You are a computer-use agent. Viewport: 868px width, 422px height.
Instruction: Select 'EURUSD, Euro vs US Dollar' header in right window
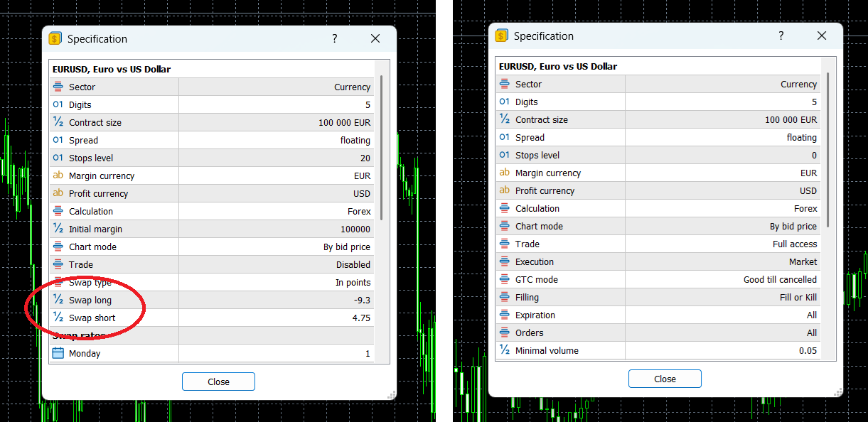coord(558,66)
